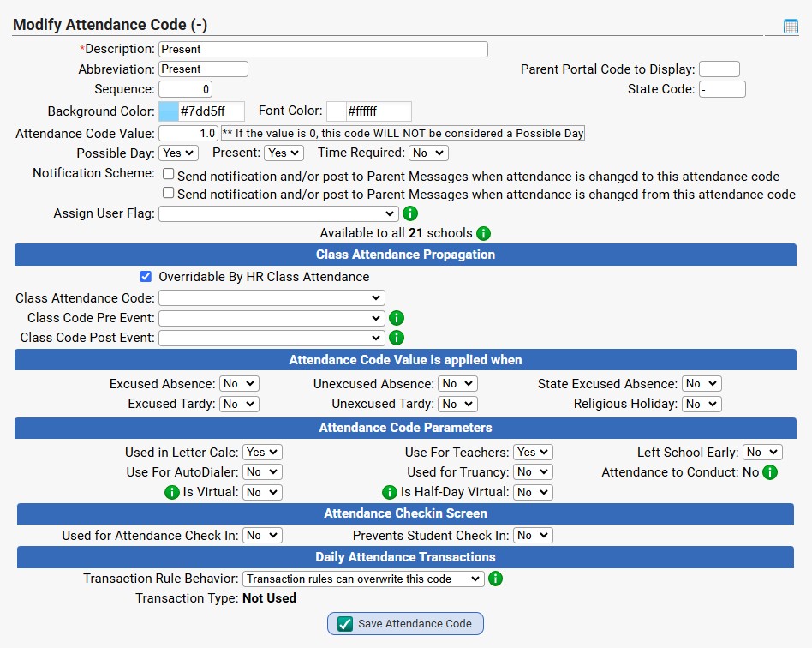Click the State Code input field

pyautogui.click(x=722, y=89)
